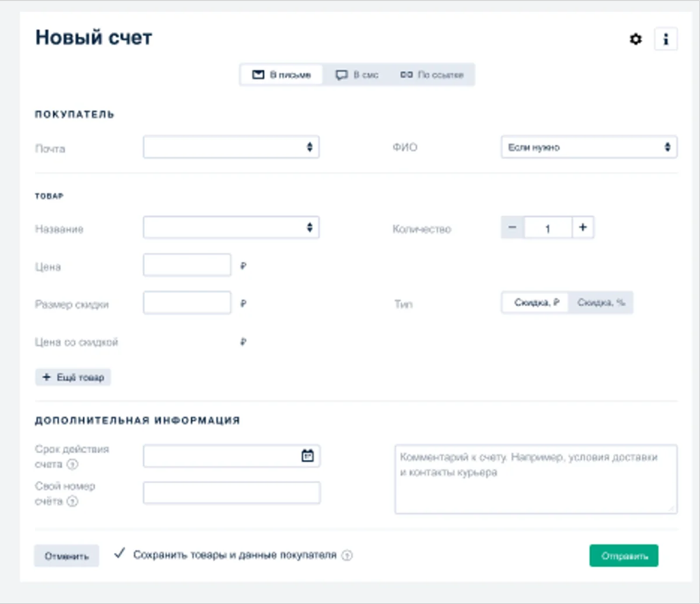This screenshot has width=700, height=604.
Task: Expand the Почта dropdown
Action: (x=231, y=147)
